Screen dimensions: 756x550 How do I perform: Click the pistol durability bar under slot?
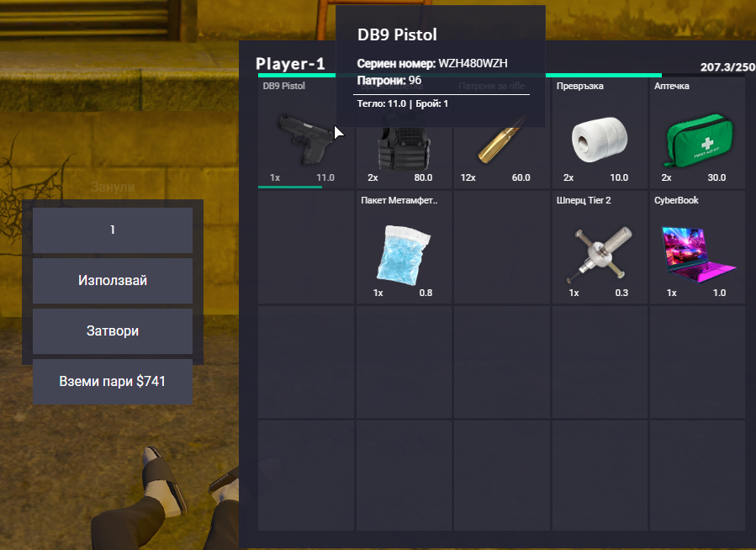click(x=290, y=187)
